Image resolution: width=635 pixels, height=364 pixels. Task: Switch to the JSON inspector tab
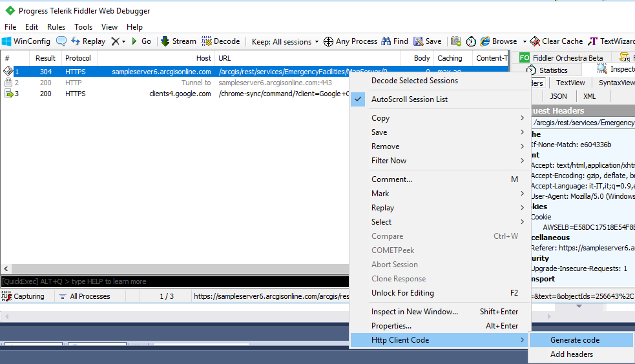click(558, 96)
